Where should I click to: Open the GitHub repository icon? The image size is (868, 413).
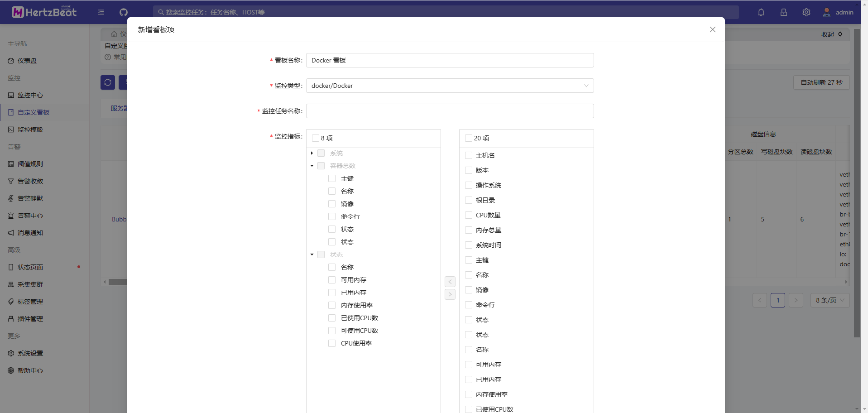pos(124,12)
